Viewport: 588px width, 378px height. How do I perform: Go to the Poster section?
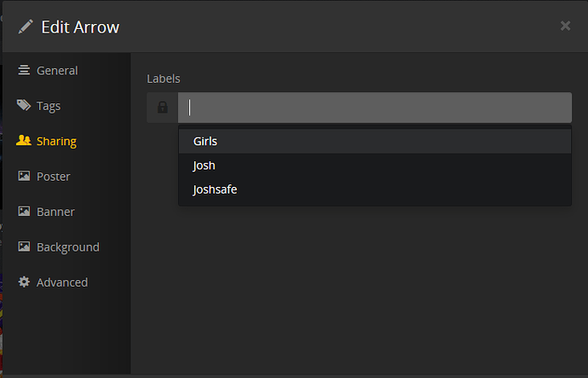point(53,177)
